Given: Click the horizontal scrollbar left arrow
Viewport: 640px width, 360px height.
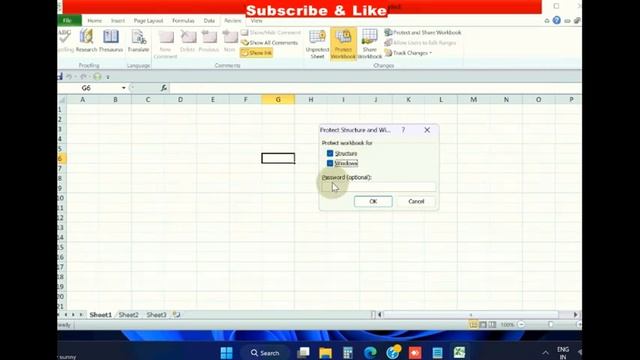Looking at the screenshot, I should tap(380, 315).
